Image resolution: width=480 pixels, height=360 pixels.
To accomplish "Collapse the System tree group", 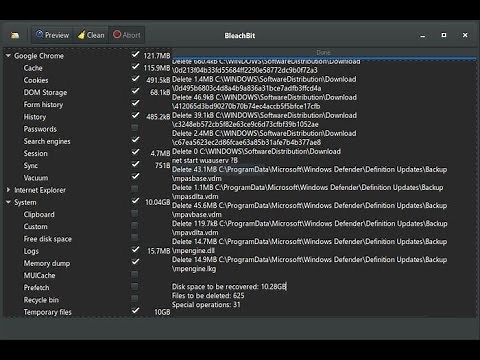I will [8, 202].
